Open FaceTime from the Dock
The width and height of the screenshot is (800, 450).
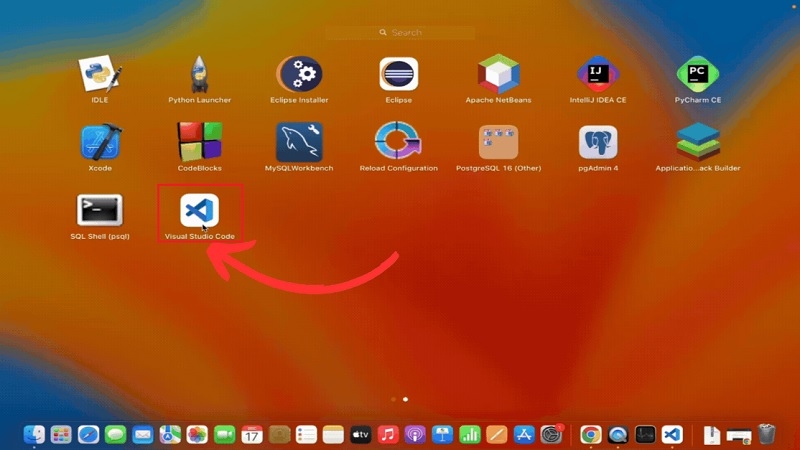click(224, 435)
